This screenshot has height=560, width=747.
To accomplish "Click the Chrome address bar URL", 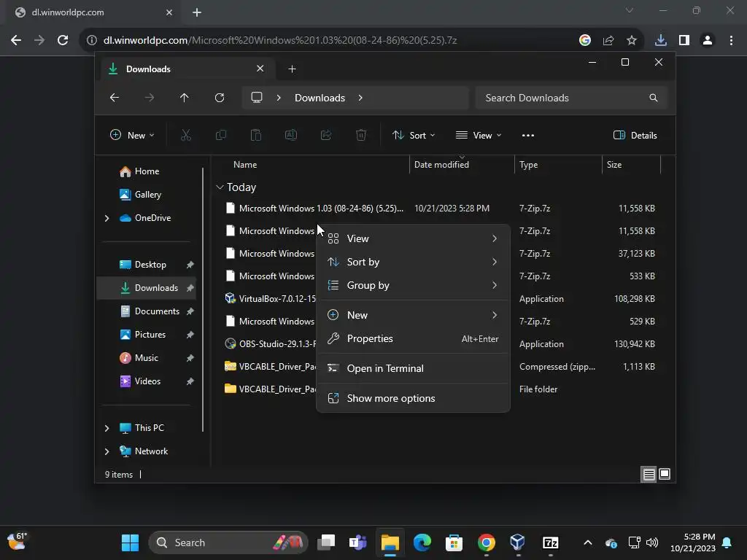I will coord(280,40).
